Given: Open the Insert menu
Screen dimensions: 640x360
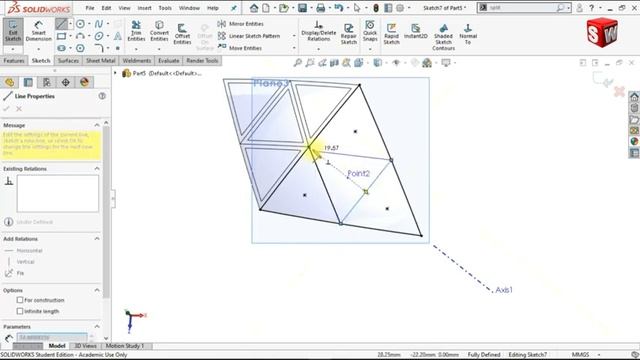Looking at the screenshot, I should (144, 8).
